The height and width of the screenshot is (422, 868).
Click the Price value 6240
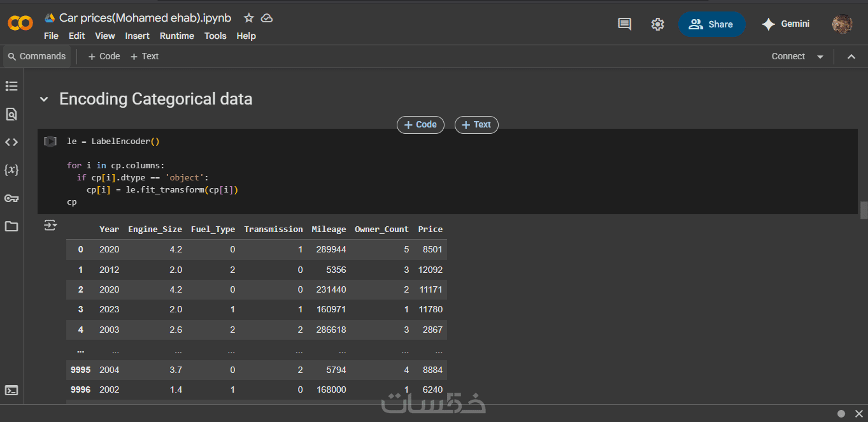(432, 389)
